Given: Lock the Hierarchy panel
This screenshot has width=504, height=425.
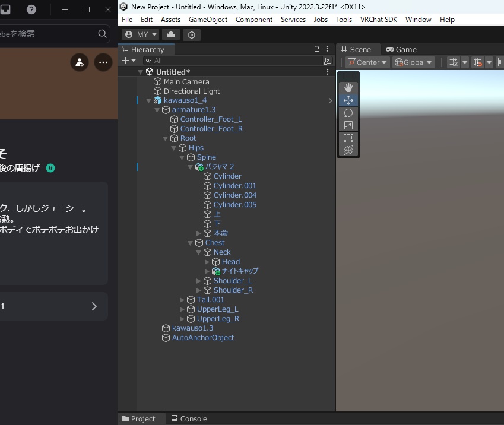Looking at the screenshot, I should (x=317, y=49).
